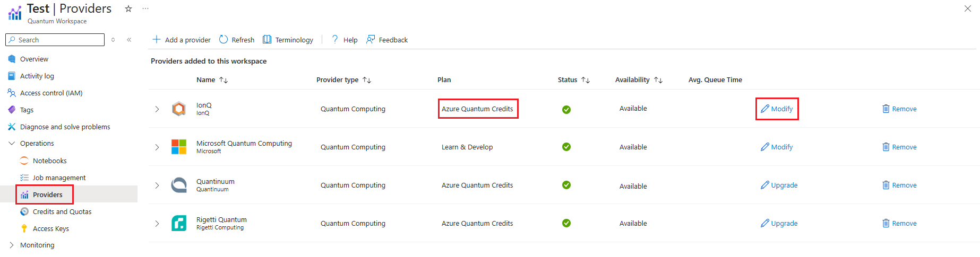Collapse the sidebar using the double chevron icon
The height and width of the screenshot is (257, 980).
click(x=129, y=40)
